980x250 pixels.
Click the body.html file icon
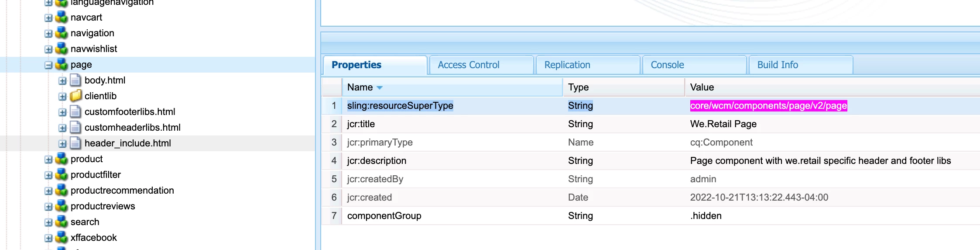pos(75,80)
